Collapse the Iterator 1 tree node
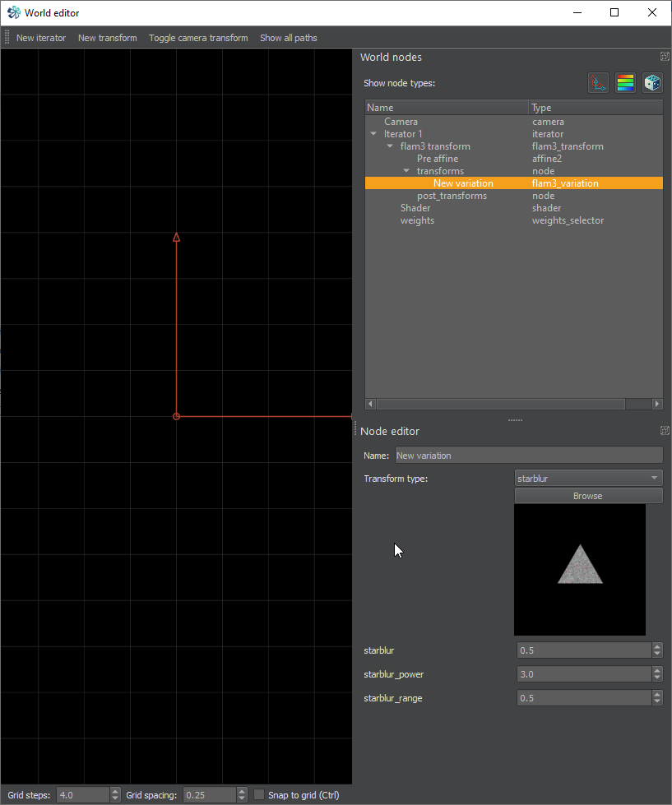The height and width of the screenshot is (805, 672). point(373,134)
